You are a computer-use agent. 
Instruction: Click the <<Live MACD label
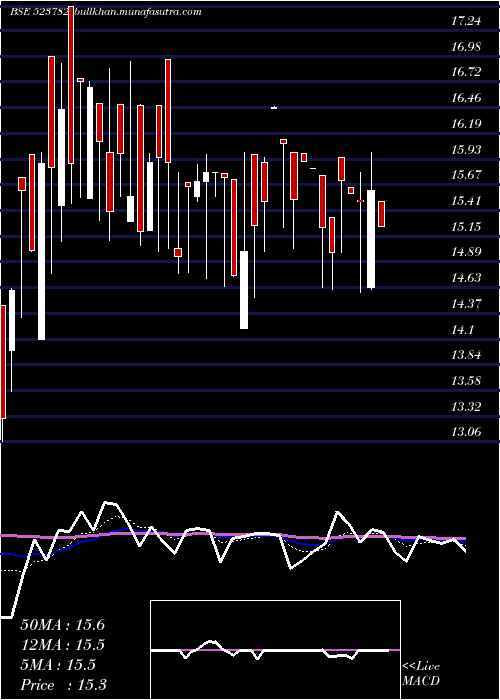coord(421,674)
